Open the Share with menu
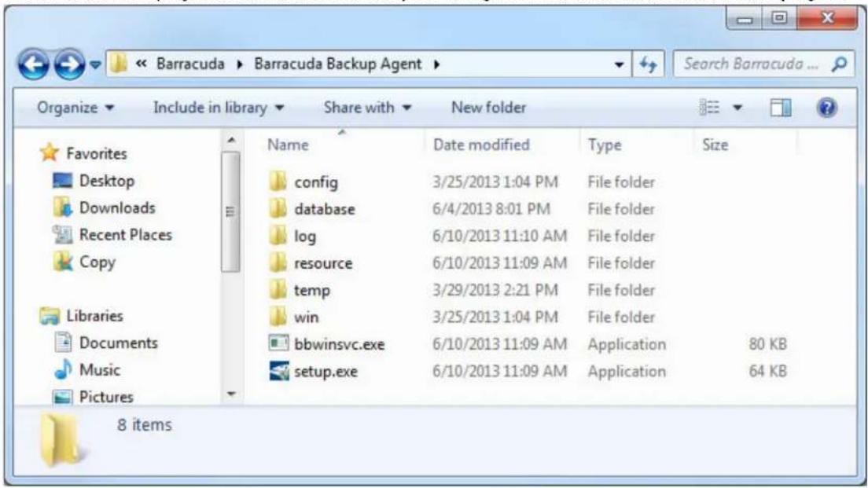This screenshot has width=868, height=488. (x=368, y=108)
